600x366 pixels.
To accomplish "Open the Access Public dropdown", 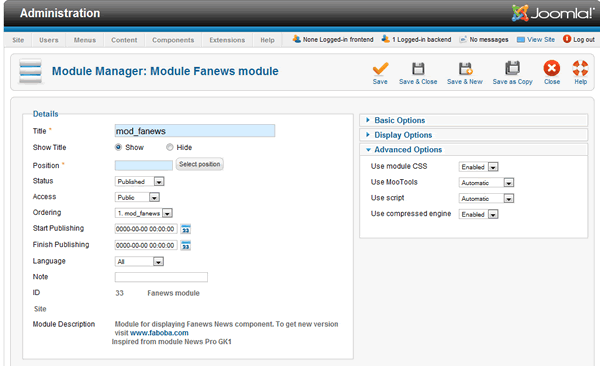I will click(137, 198).
